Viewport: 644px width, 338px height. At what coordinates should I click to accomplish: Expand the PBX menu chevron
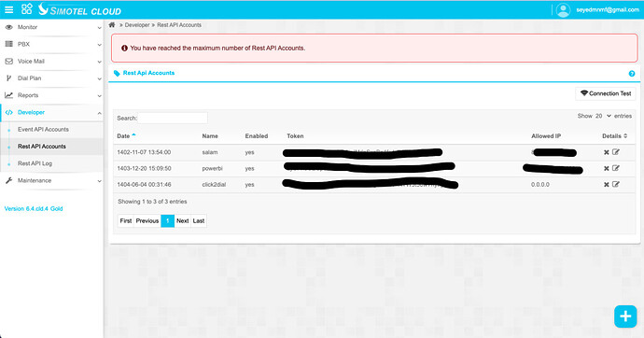click(x=99, y=45)
